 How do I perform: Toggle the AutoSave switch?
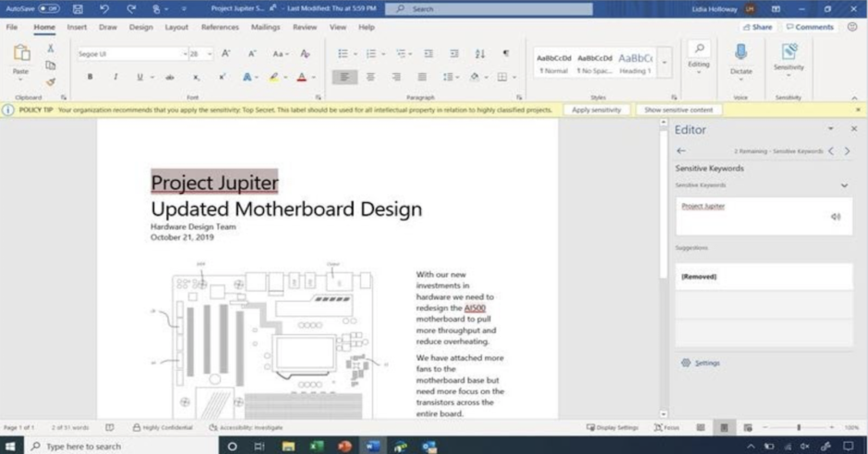[x=49, y=8]
